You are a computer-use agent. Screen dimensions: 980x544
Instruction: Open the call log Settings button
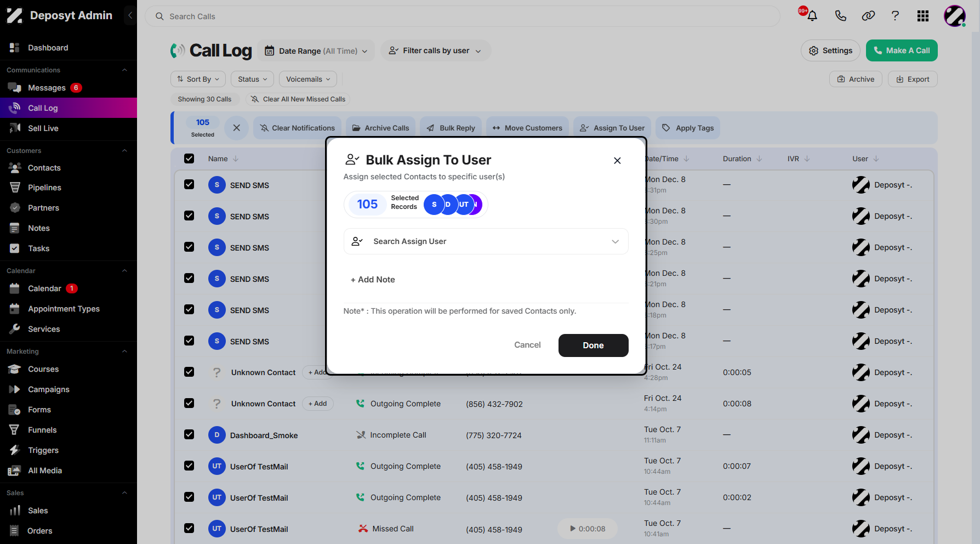[830, 50]
